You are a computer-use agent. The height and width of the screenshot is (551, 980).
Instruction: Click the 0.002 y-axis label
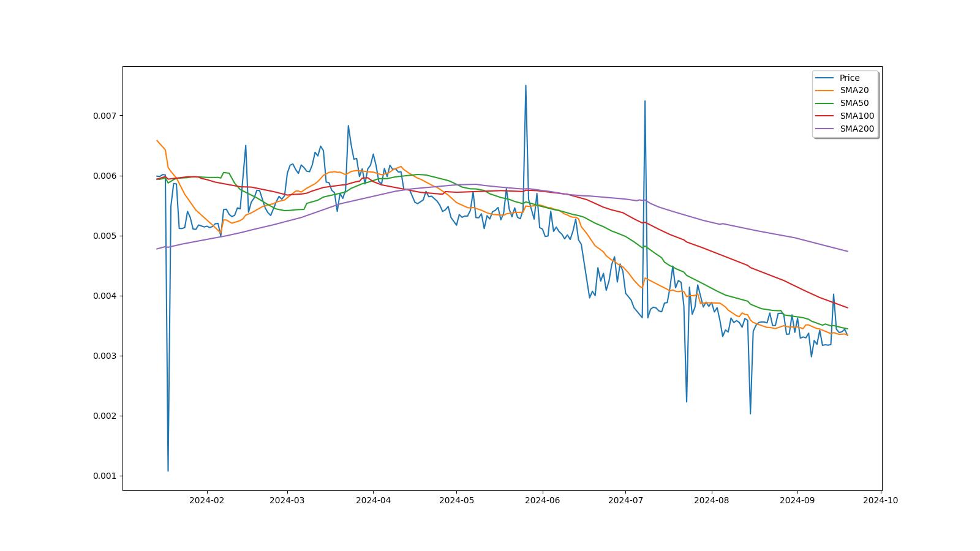click(x=105, y=416)
